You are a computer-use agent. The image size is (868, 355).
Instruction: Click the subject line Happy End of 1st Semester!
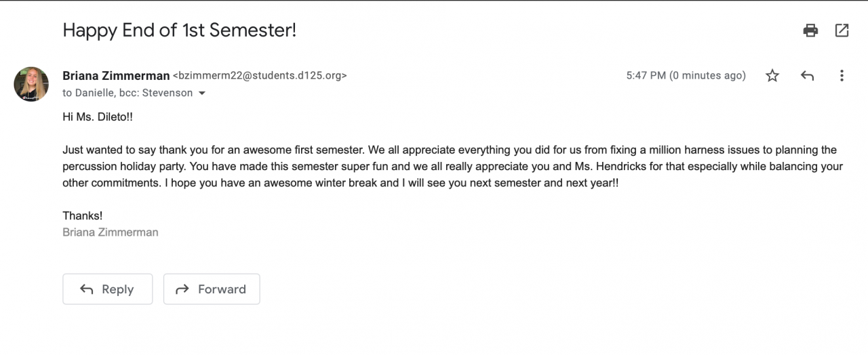180,30
